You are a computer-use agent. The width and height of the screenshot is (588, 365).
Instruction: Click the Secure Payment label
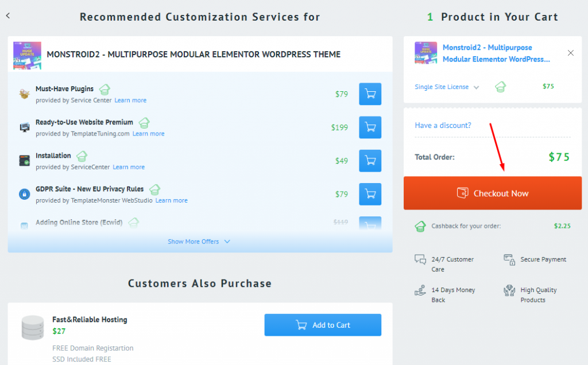pos(543,259)
